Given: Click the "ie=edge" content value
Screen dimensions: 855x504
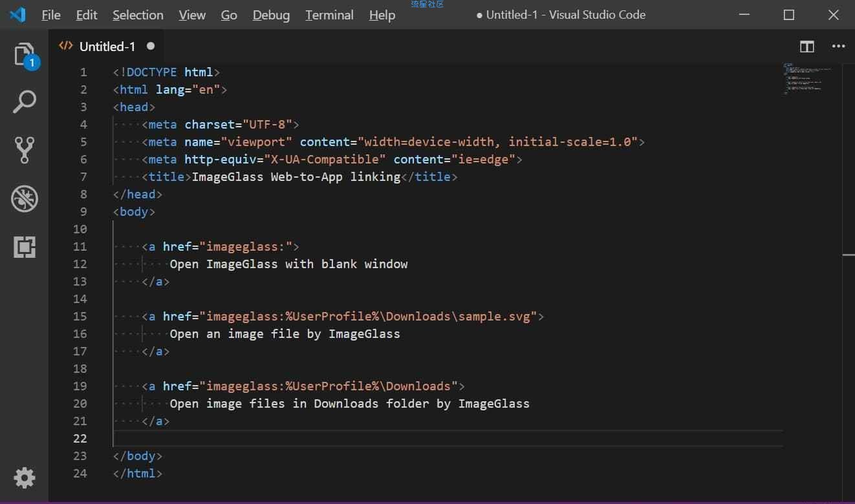Looking at the screenshot, I should pyautogui.click(x=483, y=159).
